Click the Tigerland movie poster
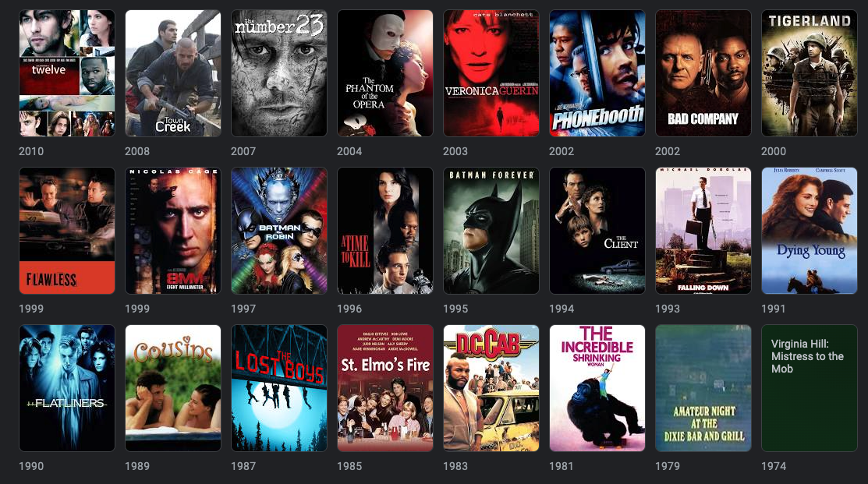Image resolution: width=868 pixels, height=484 pixels. [810, 73]
